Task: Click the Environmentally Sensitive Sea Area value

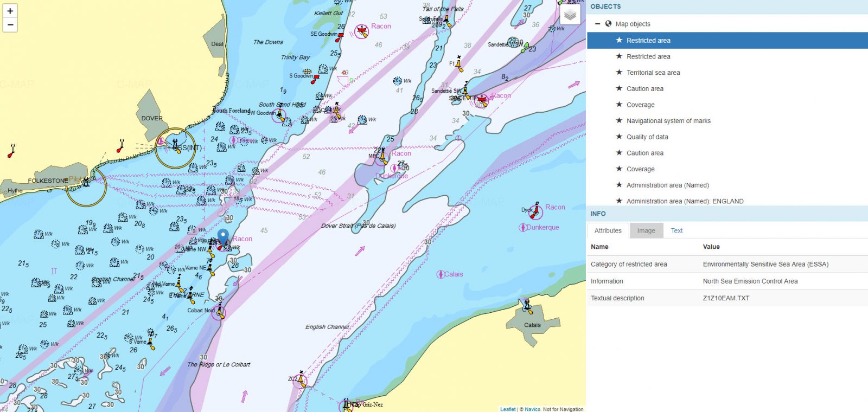Action: click(x=765, y=265)
